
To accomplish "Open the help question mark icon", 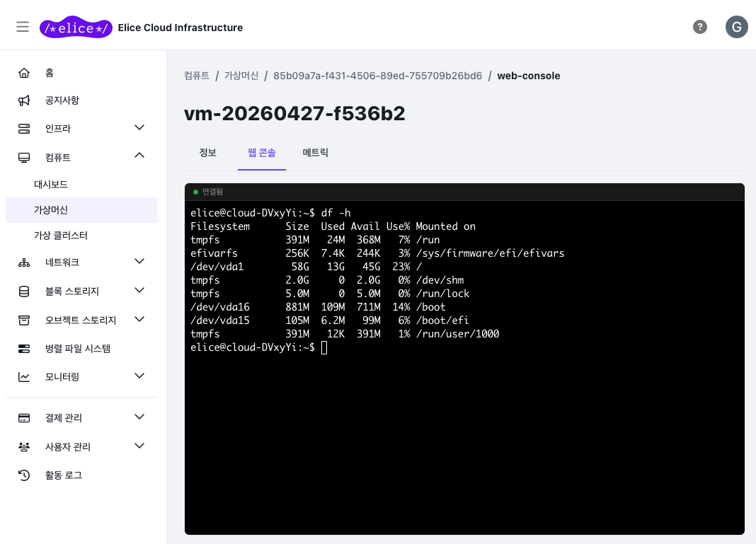I will pyautogui.click(x=699, y=27).
